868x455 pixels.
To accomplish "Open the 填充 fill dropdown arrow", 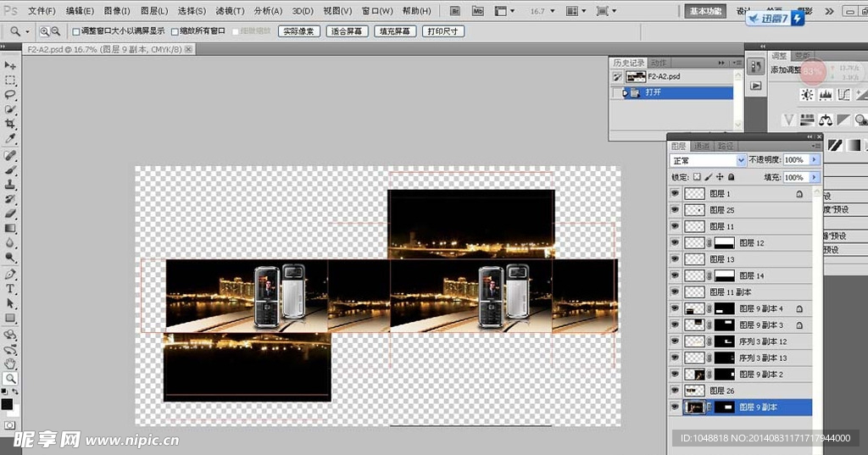I will point(815,177).
